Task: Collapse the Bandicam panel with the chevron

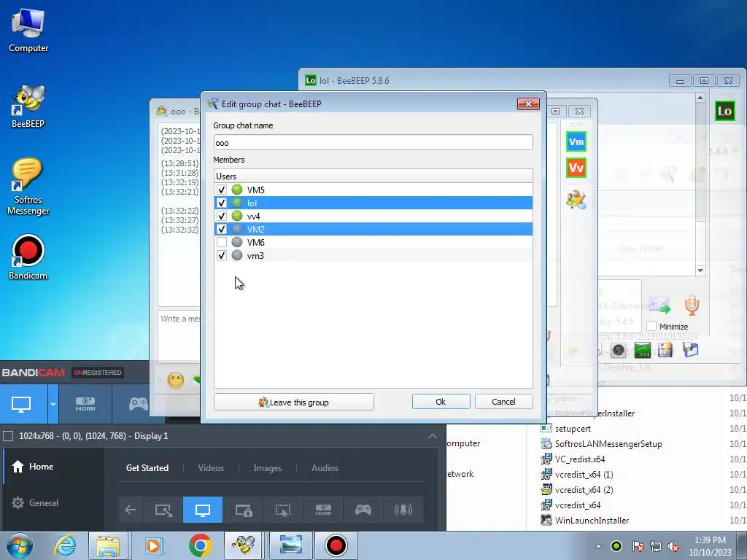Action: 432,436
